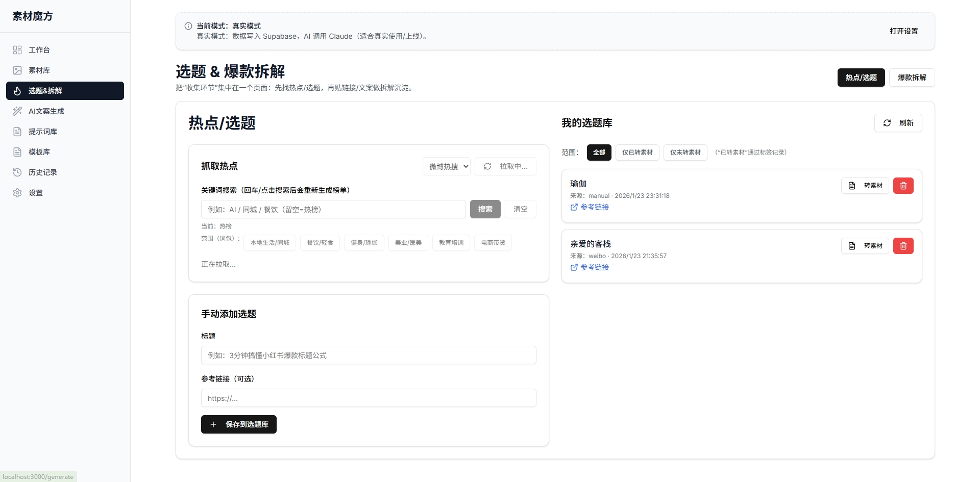
Task: Filter topics by 仅未转素材
Action: point(685,152)
